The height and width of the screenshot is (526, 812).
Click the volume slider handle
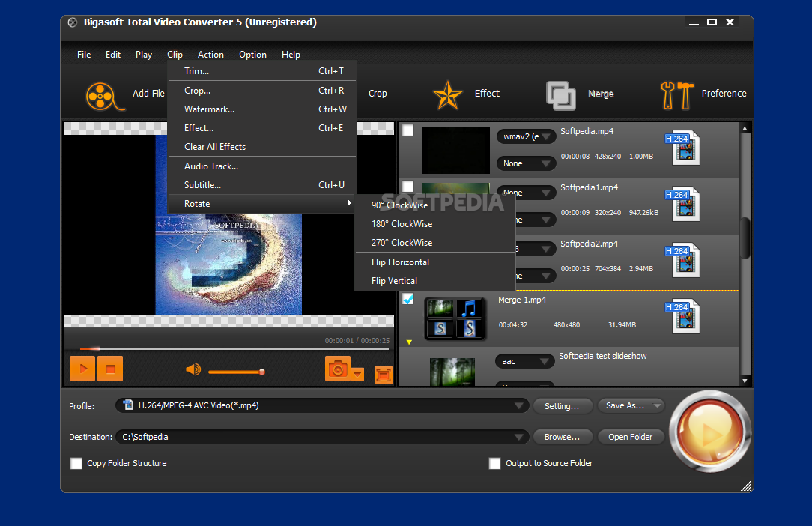click(262, 372)
